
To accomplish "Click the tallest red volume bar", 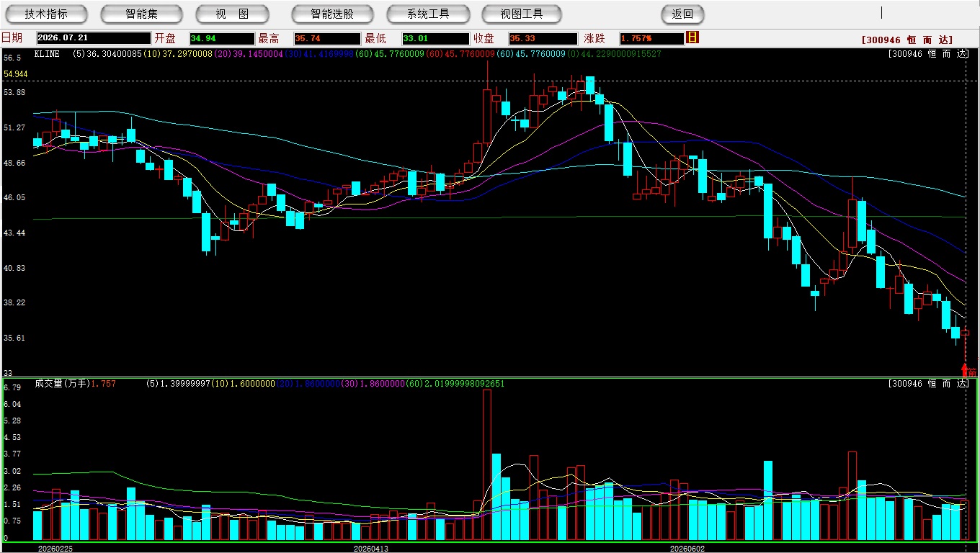I will click(x=486, y=465).
